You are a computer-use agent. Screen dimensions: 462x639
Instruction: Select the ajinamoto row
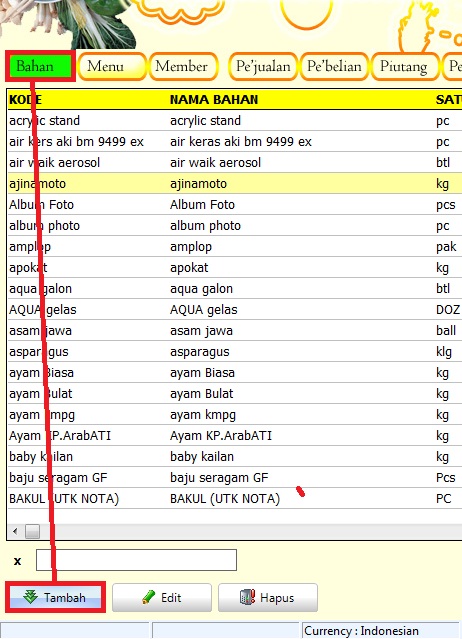(235, 183)
